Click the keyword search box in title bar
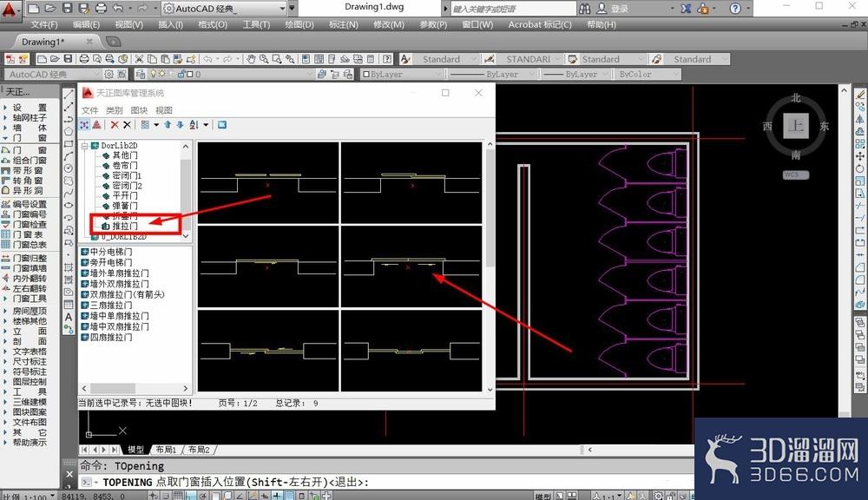868x500 pixels. point(513,9)
